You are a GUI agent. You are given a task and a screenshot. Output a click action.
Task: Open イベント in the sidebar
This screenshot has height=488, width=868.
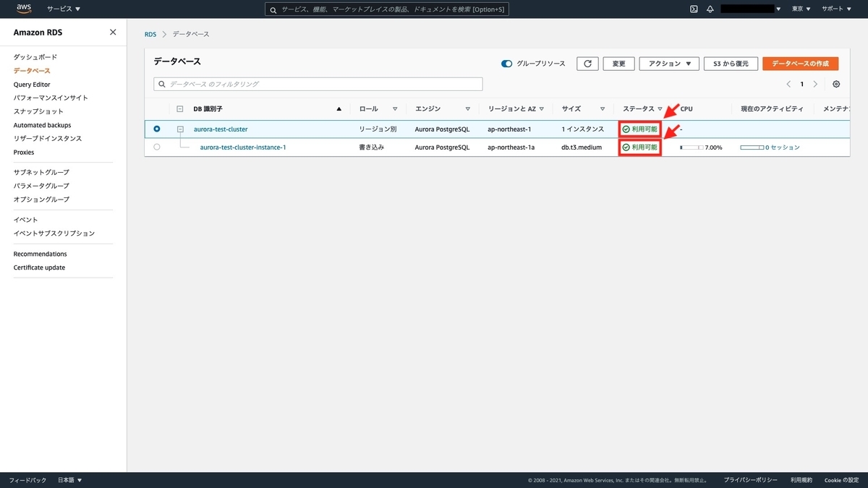[25, 220]
